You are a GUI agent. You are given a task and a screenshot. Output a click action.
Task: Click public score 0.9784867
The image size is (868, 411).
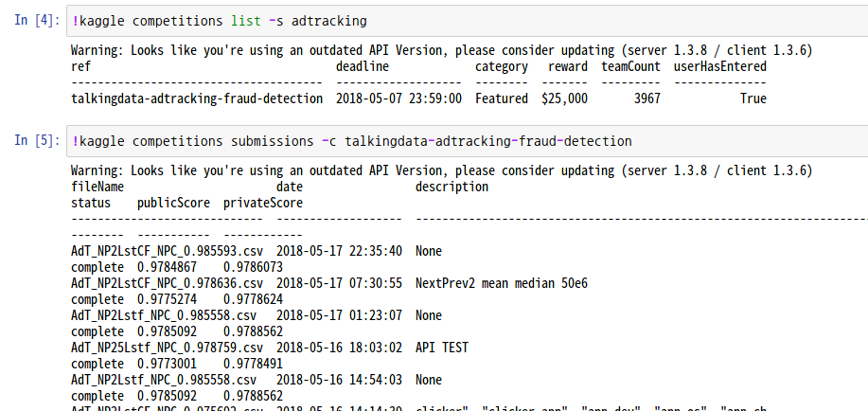[x=167, y=268]
